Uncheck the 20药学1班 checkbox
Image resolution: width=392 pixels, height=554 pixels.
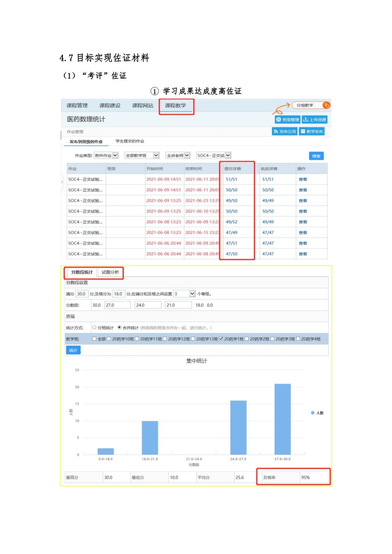(x=221, y=339)
